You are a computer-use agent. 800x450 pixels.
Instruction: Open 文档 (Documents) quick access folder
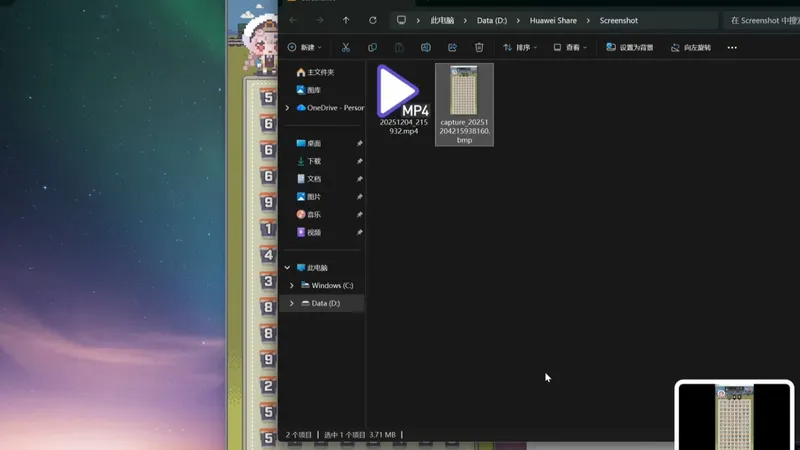pos(309,179)
